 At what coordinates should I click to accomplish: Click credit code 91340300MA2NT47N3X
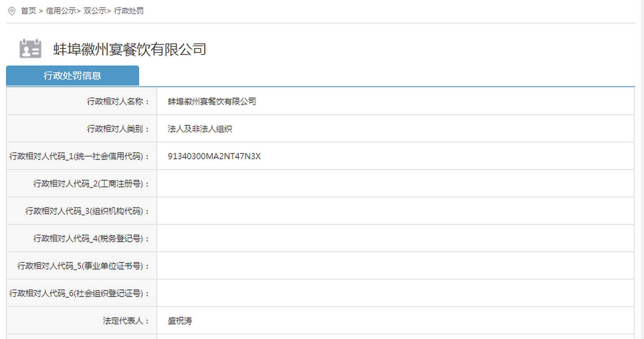pyautogui.click(x=214, y=156)
